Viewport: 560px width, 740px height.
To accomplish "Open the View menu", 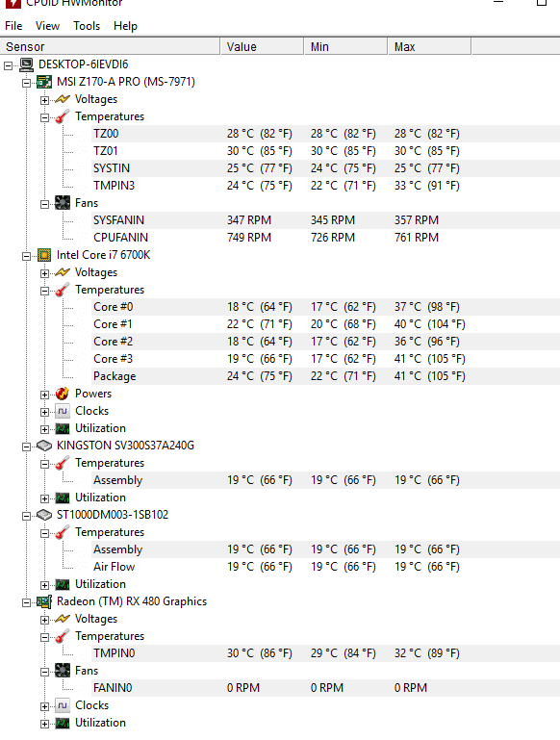I will click(x=47, y=26).
